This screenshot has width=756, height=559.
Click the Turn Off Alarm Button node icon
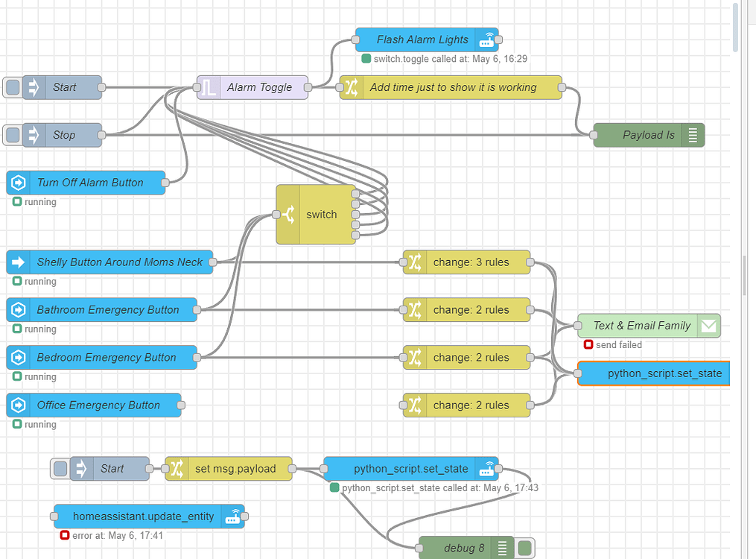click(19, 183)
